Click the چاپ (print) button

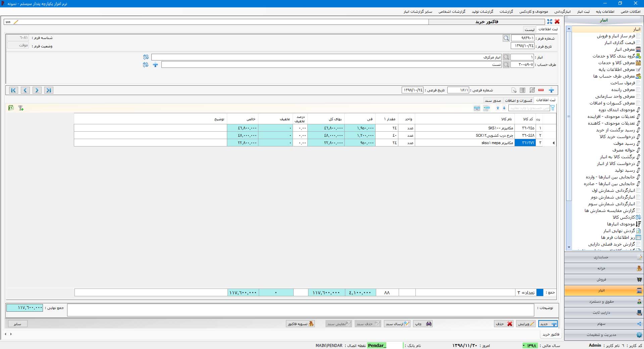[423, 324]
